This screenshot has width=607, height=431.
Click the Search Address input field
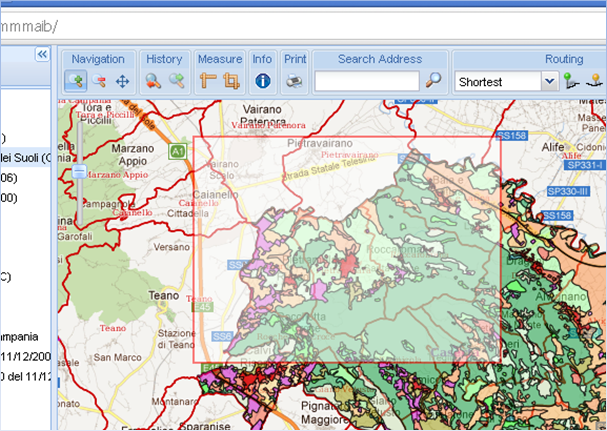point(367,81)
